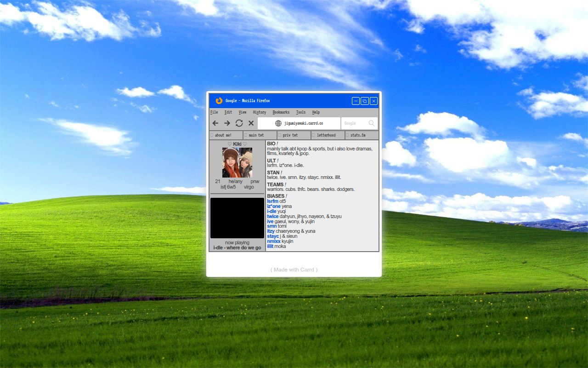This screenshot has width=588, height=368.
Task: Click the back arrow navigation icon
Action: point(215,123)
